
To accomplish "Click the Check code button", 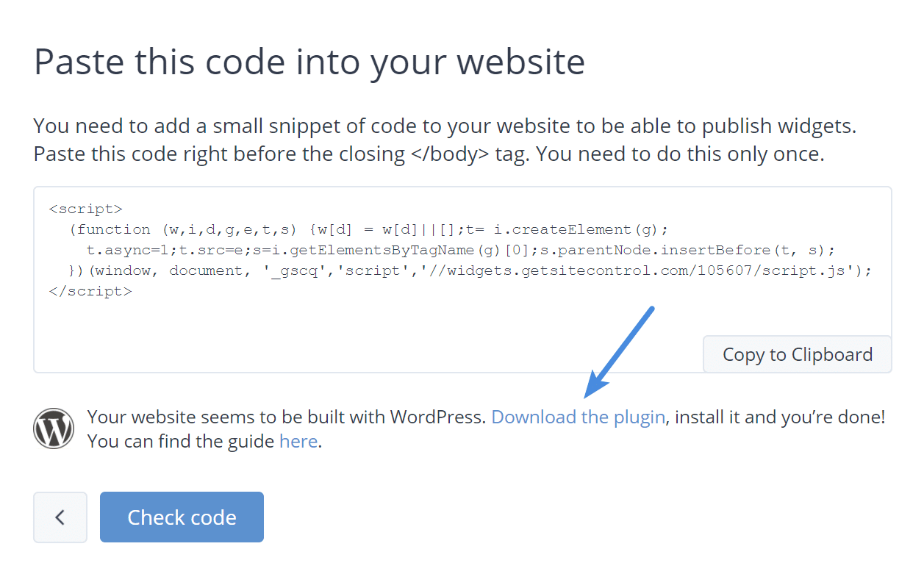I will (x=182, y=517).
